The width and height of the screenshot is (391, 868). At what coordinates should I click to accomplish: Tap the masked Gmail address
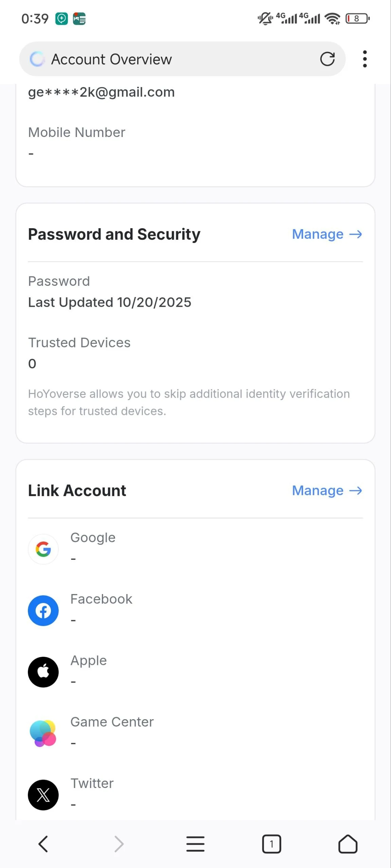pos(101,92)
